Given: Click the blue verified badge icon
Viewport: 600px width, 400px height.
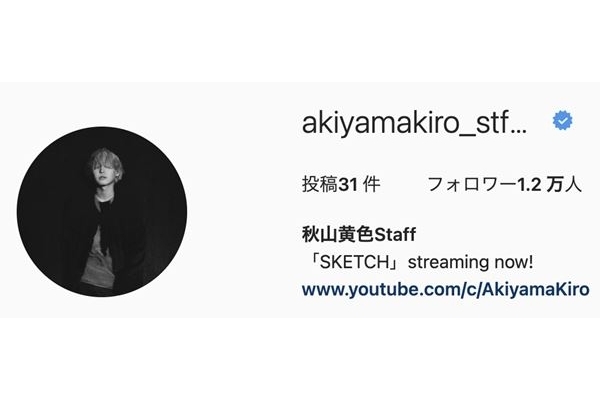Looking at the screenshot, I should (562, 121).
